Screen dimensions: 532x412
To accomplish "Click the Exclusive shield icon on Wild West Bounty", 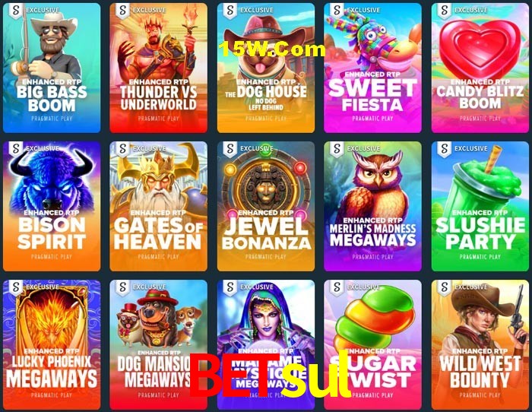I will pyautogui.click(x=444, y=287).
